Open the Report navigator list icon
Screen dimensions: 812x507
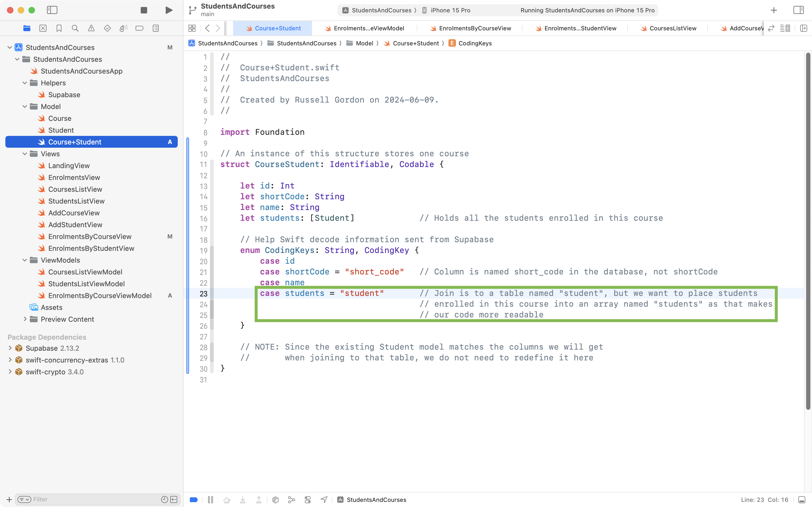[x=155, y=28]
